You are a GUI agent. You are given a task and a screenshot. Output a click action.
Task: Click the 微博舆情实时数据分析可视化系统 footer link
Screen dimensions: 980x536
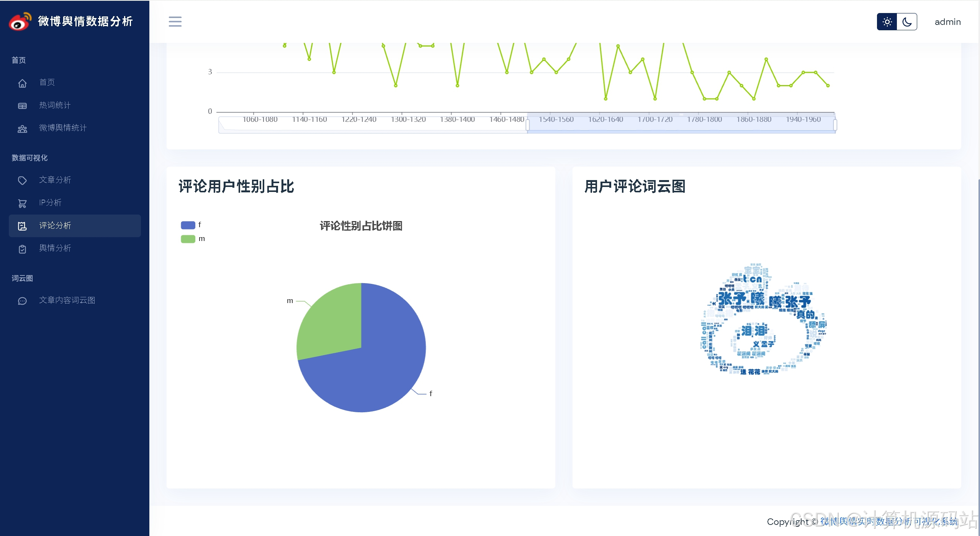click(888, 521)
